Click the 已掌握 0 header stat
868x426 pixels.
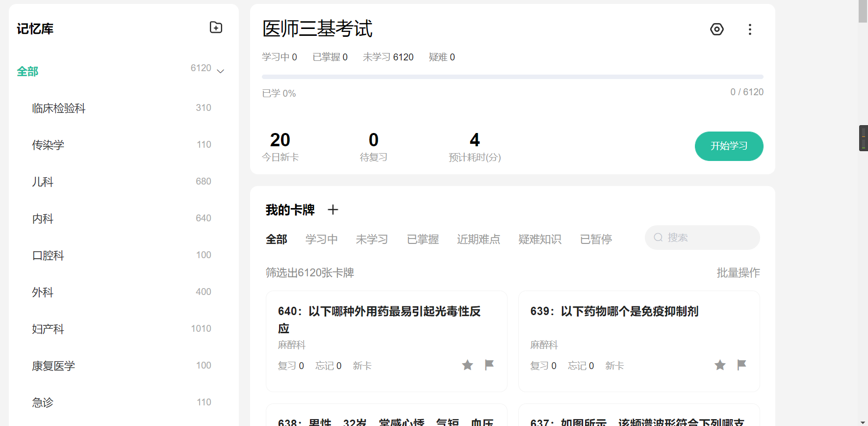pyautogui.click(x=330, y=57)
